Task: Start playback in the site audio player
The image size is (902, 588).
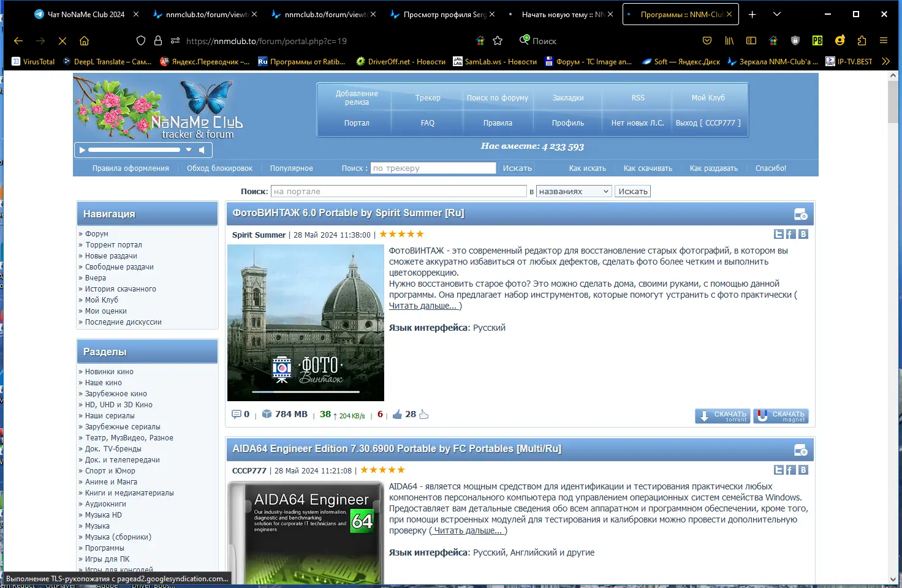Action: (82, 149)
